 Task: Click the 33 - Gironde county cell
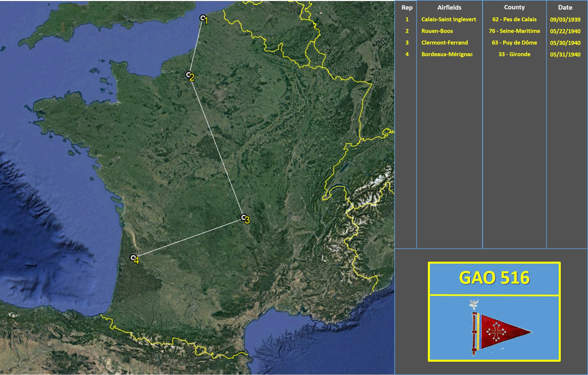point(514,54)
